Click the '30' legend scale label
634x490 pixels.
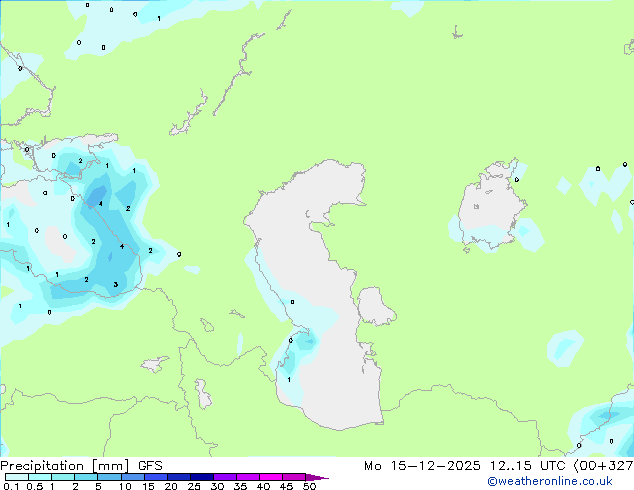(217, 486)
